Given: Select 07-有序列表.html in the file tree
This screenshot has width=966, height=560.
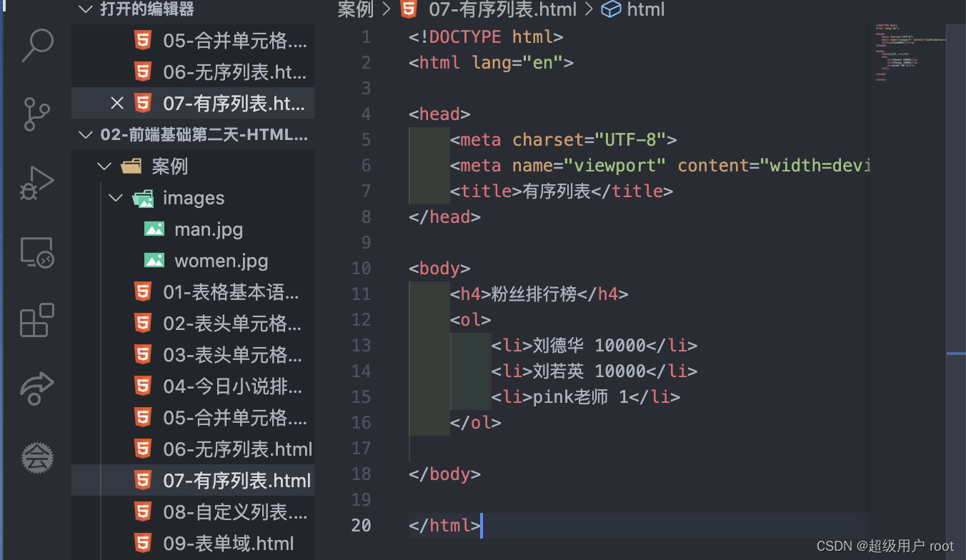Looking at the screenshot, I should coord(193,481).
